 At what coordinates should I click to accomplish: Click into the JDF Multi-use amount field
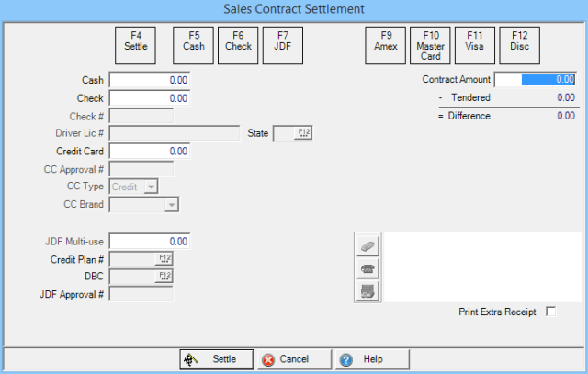150,241
